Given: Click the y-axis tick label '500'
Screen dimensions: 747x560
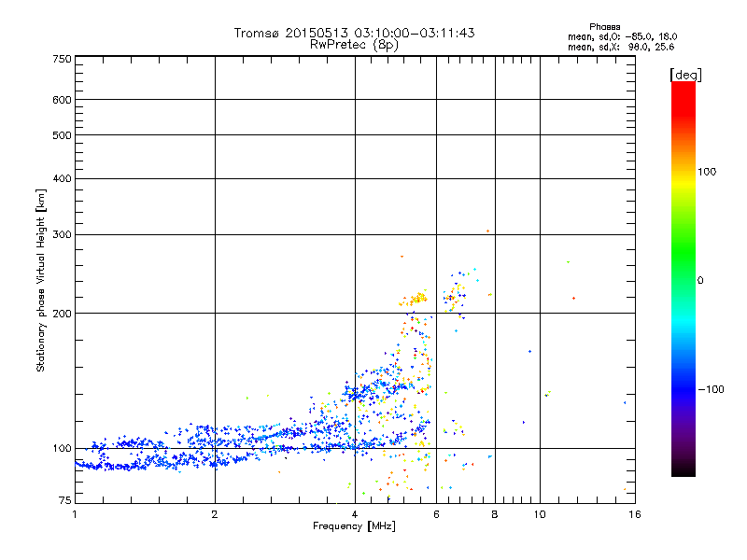Looking at the screenshot, I should 63,135.
